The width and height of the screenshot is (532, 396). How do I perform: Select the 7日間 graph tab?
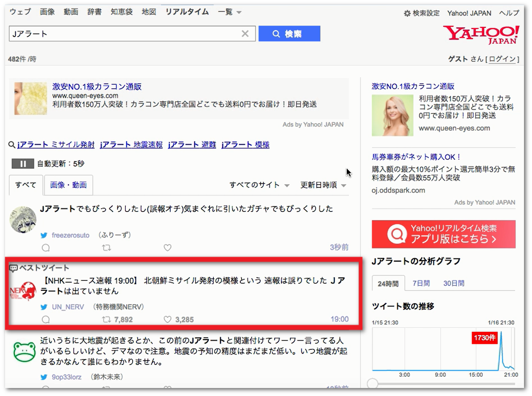click(421, 283)
